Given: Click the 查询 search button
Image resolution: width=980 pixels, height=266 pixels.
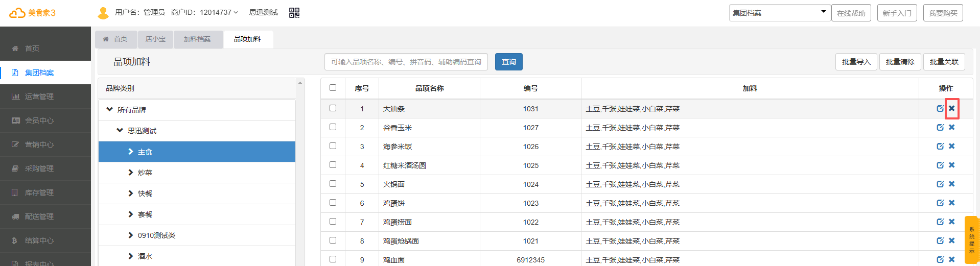Looking at the screenshot, I should pos(508,62).
